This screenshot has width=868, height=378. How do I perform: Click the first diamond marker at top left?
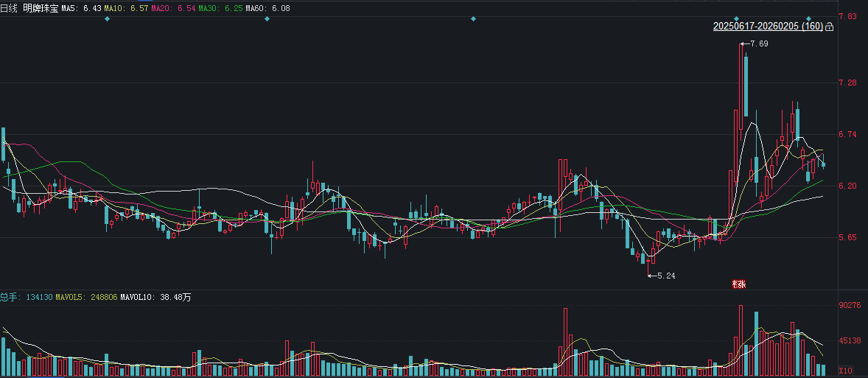click(108, 18)
